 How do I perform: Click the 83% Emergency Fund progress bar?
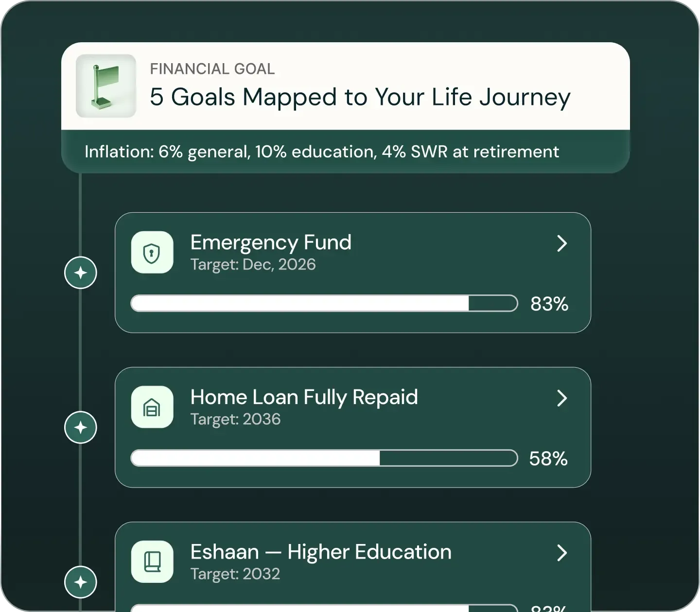click(x=323, y=303)
